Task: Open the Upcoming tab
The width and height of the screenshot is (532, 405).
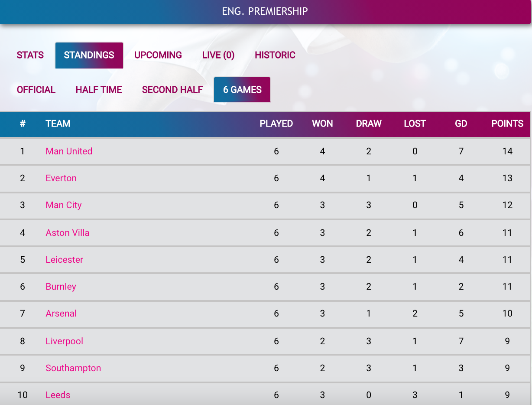Action: pyautogui.click(x=158, y=55)
